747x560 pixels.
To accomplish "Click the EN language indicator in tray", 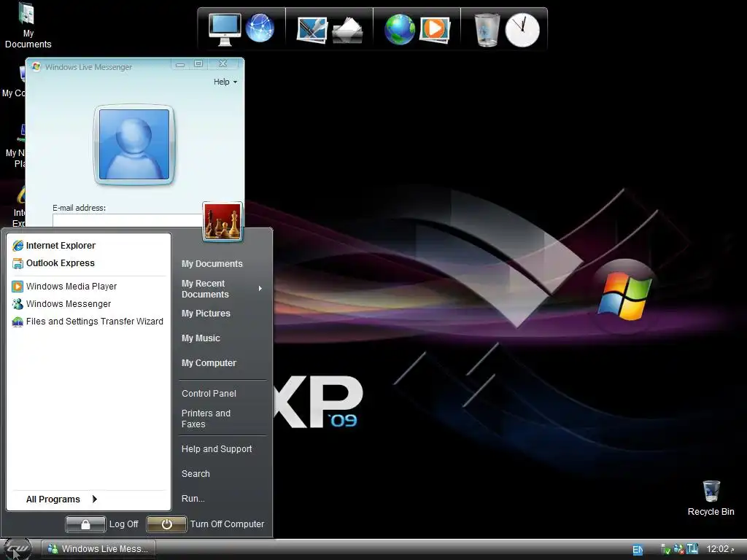I will click(x=638, y=550).
